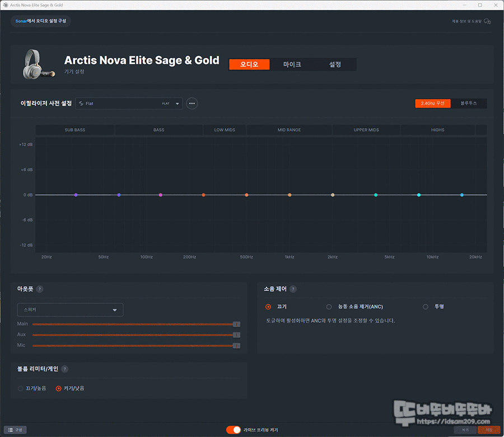The image size is (504, 437).
Task: Click the orange 저장 save button
Action: click(489, 430)
